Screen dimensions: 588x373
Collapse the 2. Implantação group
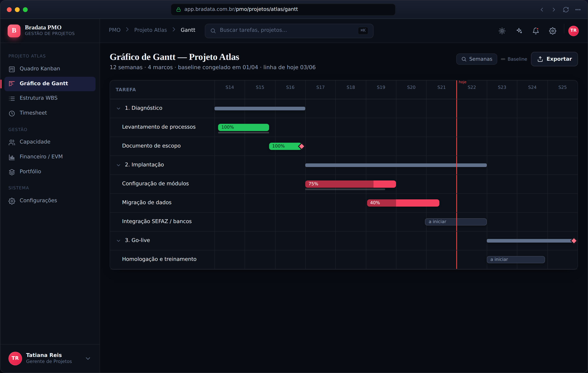coord(118,165)
